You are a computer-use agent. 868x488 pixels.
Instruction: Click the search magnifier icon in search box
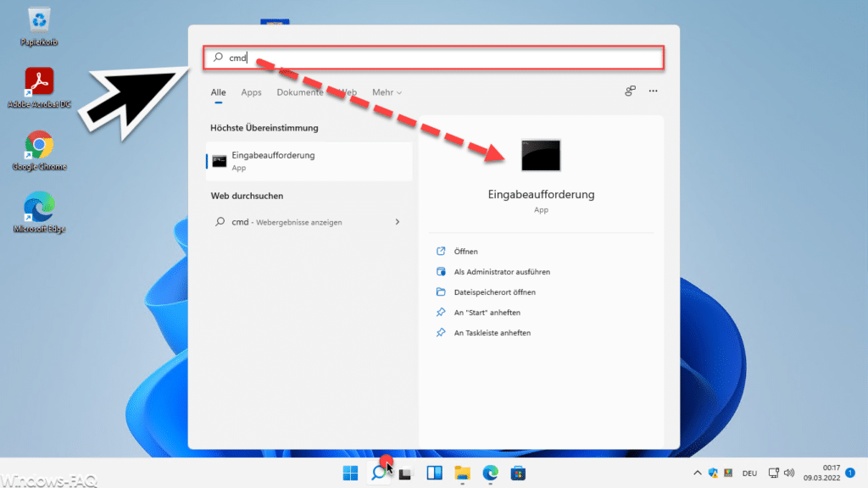(x=218, y=57)
